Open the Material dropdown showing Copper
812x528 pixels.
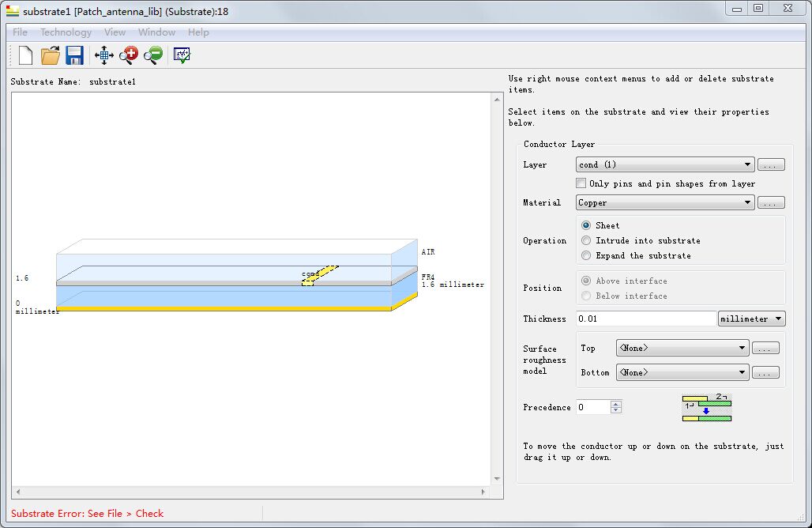pos(665,202)
